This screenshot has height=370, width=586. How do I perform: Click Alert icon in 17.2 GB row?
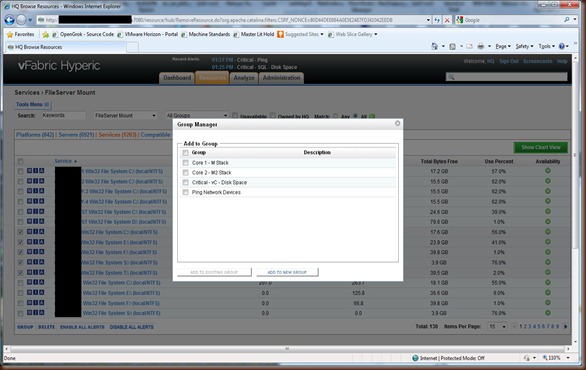(41, 171)
